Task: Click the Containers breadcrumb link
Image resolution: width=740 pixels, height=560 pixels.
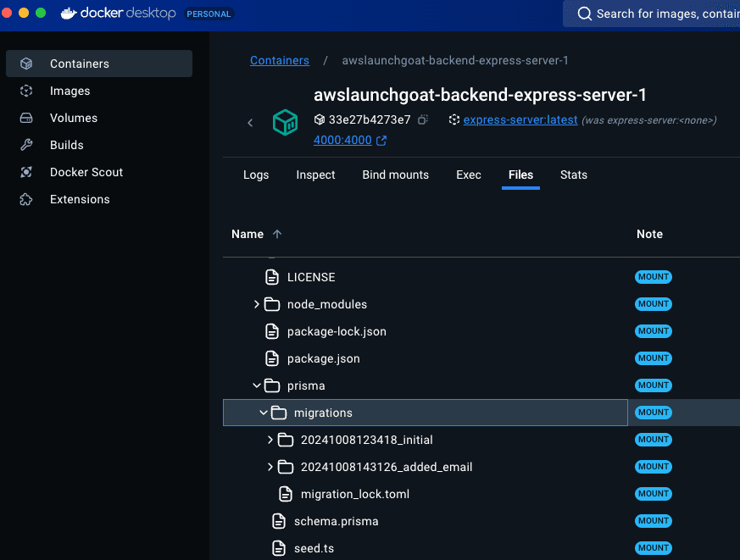Action: tap(280, 60)
